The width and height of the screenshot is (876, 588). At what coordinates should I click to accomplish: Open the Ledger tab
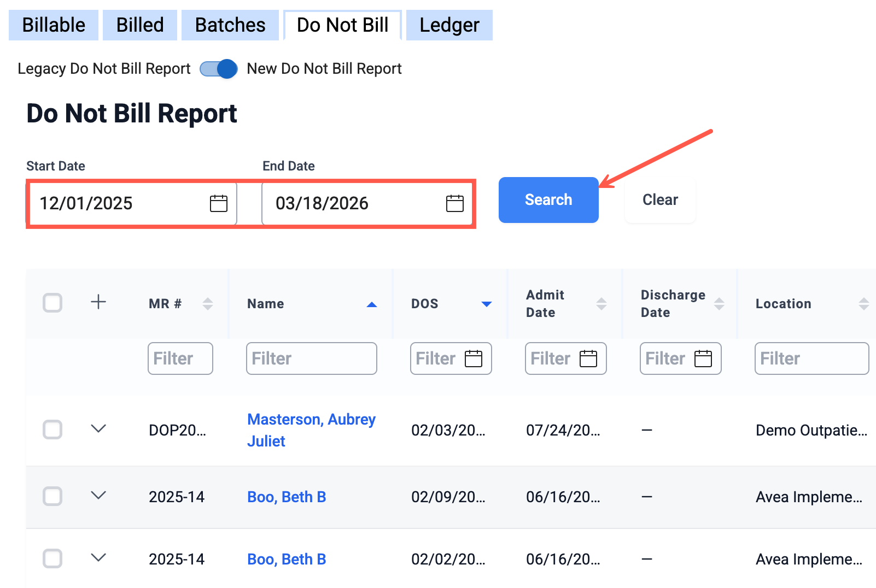click(449, 25)
